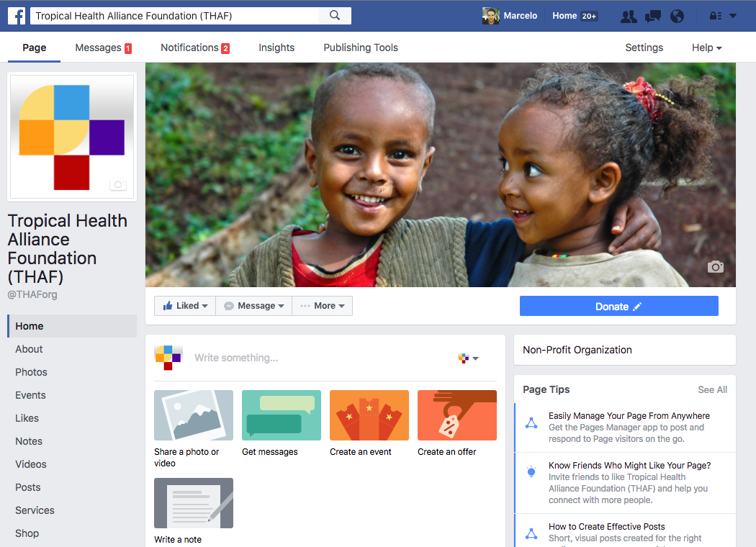Open Posts in the sidebar

pyautogui.click(x=28, y=487)
